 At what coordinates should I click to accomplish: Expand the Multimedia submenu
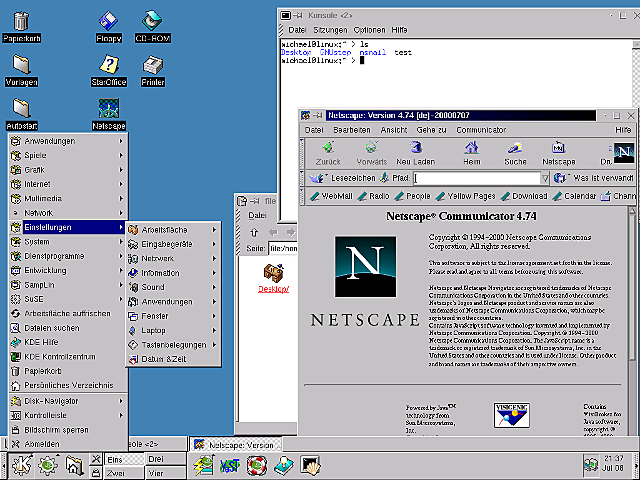pos(68,198)
